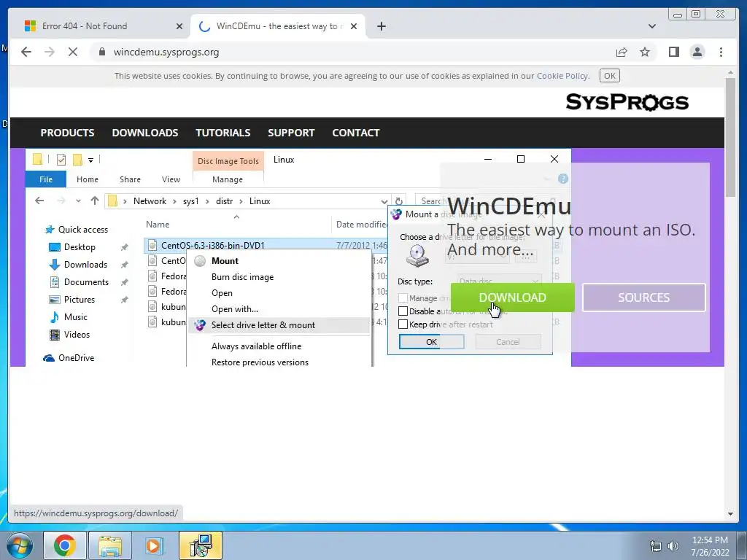Image resolution: width=747 pixels, height=560 pixels.
Task: Click the Chrome icon in the taskbar
Action: (x=65, y=545)
